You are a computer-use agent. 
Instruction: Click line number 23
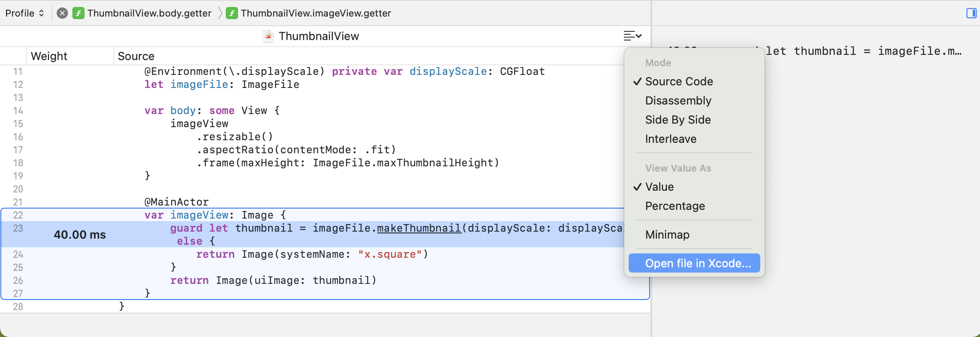(18, 228)
